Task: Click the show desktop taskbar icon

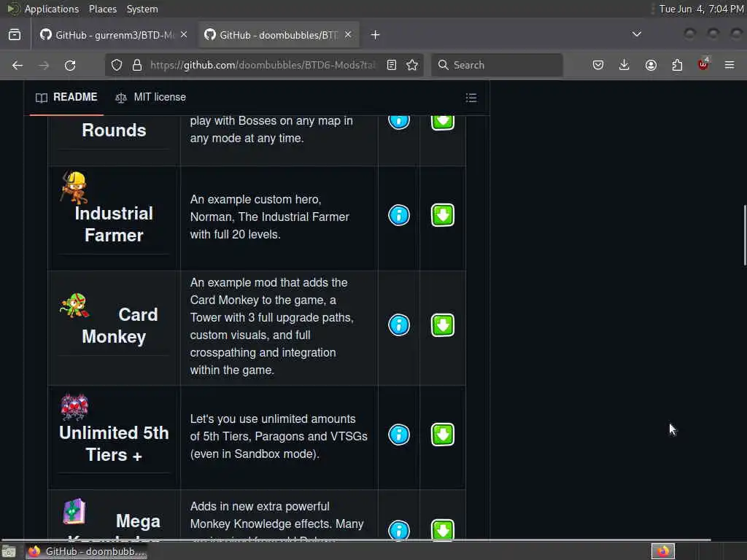Action: pos(9,552)
